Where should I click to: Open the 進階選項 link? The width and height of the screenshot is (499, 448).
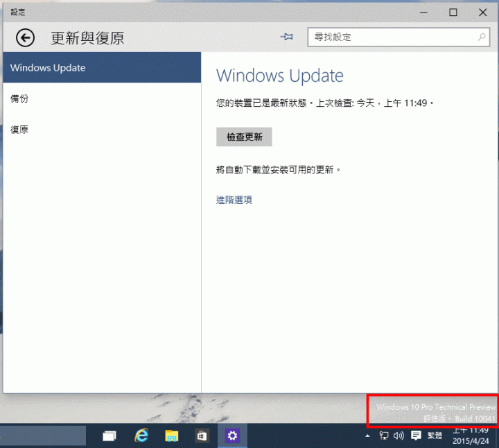point(234,200)
